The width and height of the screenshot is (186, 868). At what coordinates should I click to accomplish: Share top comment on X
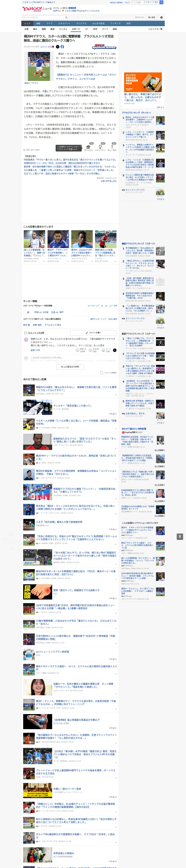114,350
